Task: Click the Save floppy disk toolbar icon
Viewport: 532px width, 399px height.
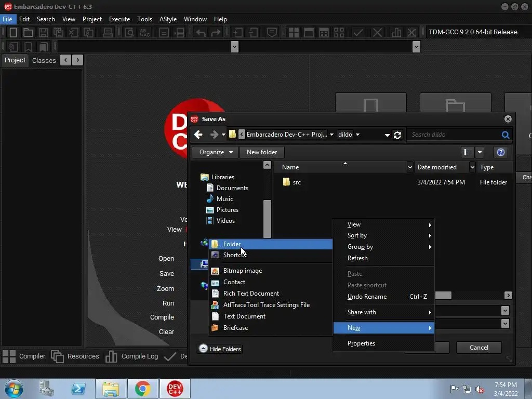Action: coord(43,32)
